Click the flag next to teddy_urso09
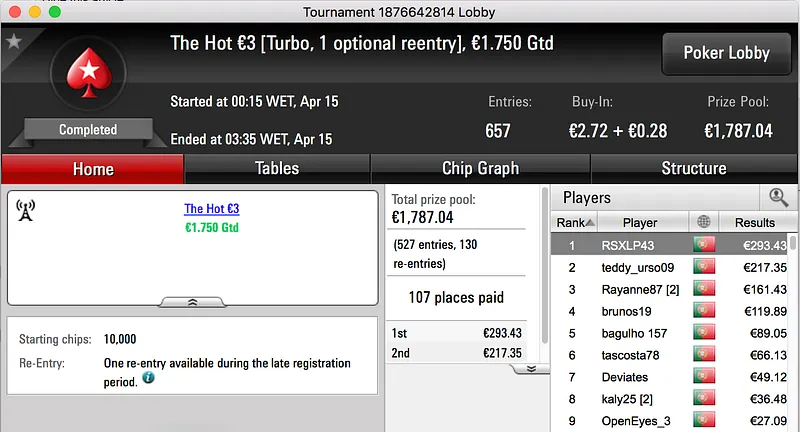 pyautogui.click(x=704, y=267)
